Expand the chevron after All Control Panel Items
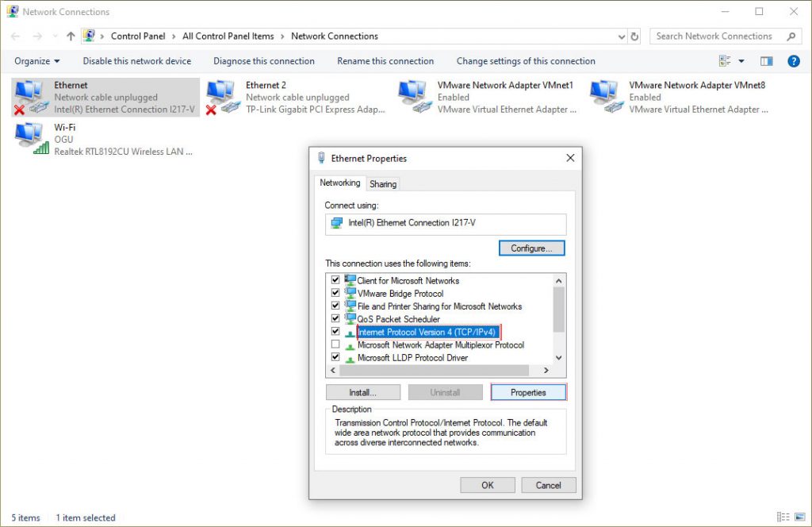 [x=283, y=37]
